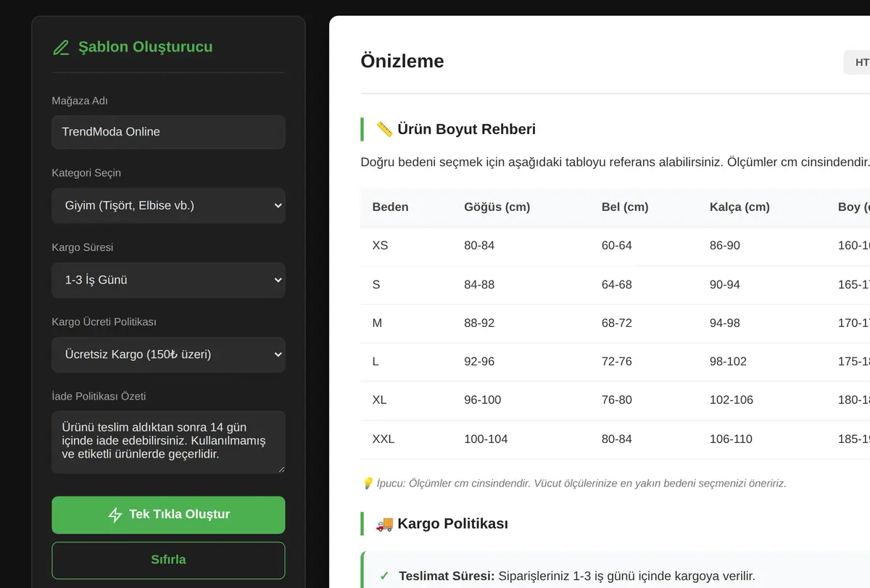870x588 pixels.
Task: Click the İade Politikası Özeti textarea
Action: [x=168, y=442]
